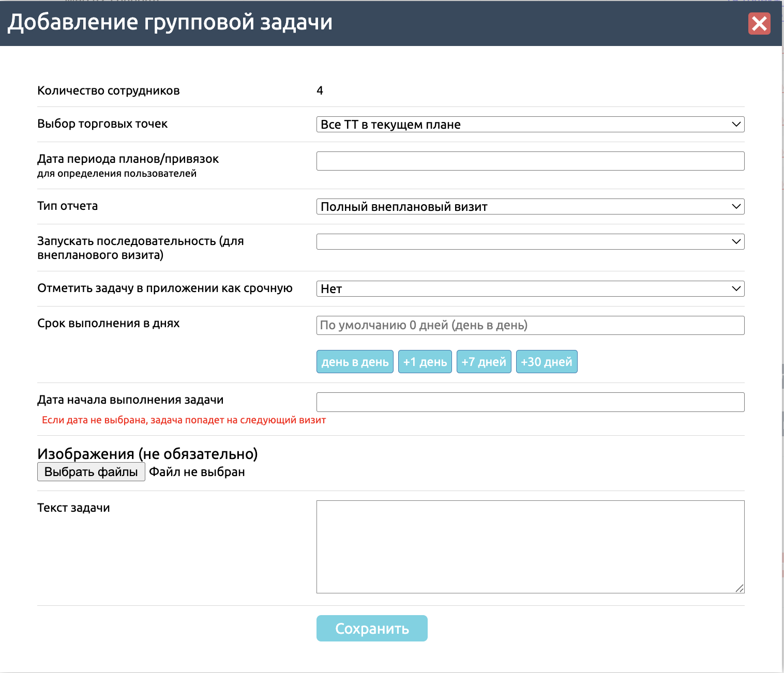Expand the 'Полный внеплановый визит' report type dropdown

[530, 207]
